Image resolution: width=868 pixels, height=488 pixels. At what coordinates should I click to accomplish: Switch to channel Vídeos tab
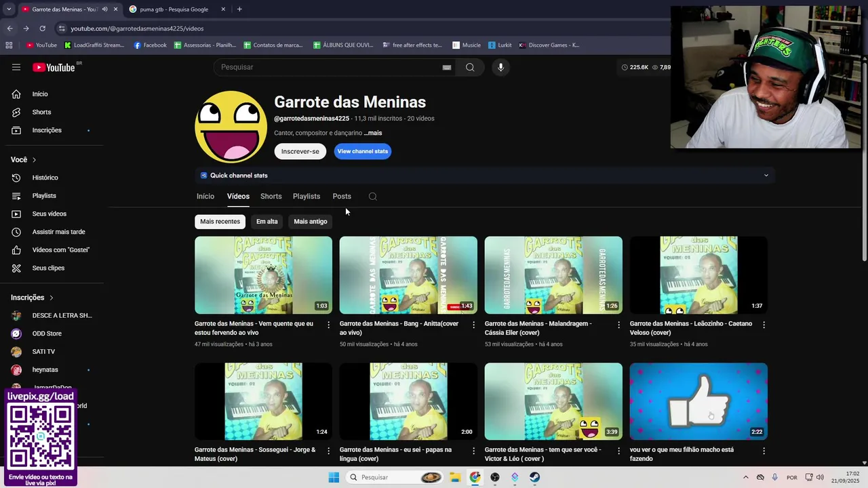coord(238,197)
